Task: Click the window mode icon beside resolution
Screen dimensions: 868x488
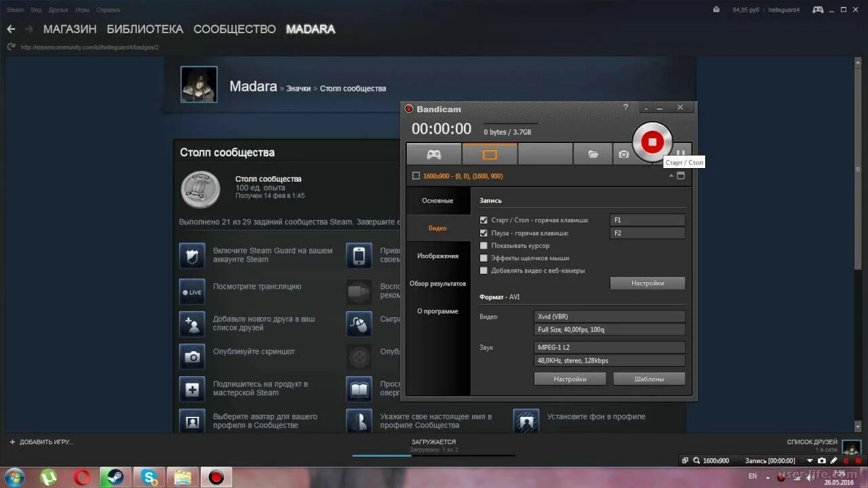Action: [681, 176]
